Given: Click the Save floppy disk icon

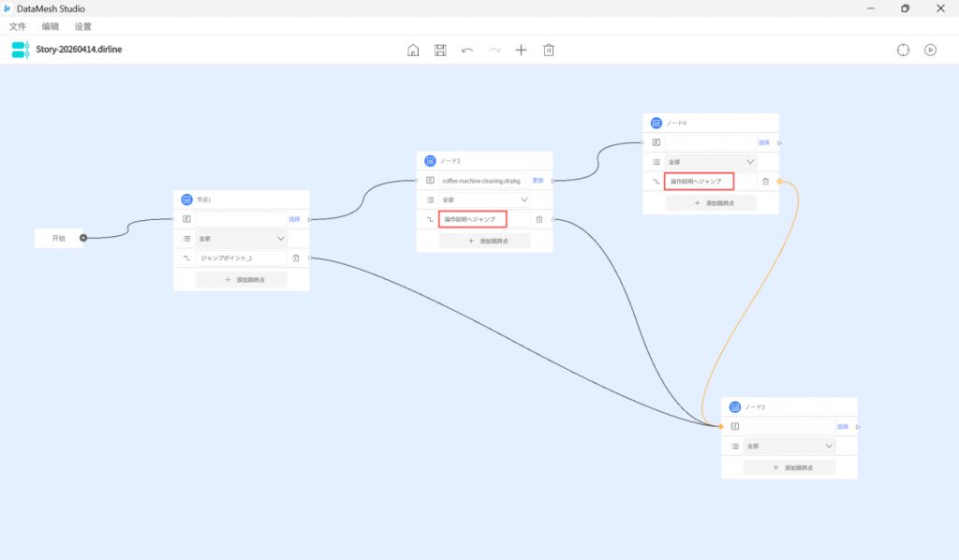Looking at the screenshot, I should [x=440, y=50].
